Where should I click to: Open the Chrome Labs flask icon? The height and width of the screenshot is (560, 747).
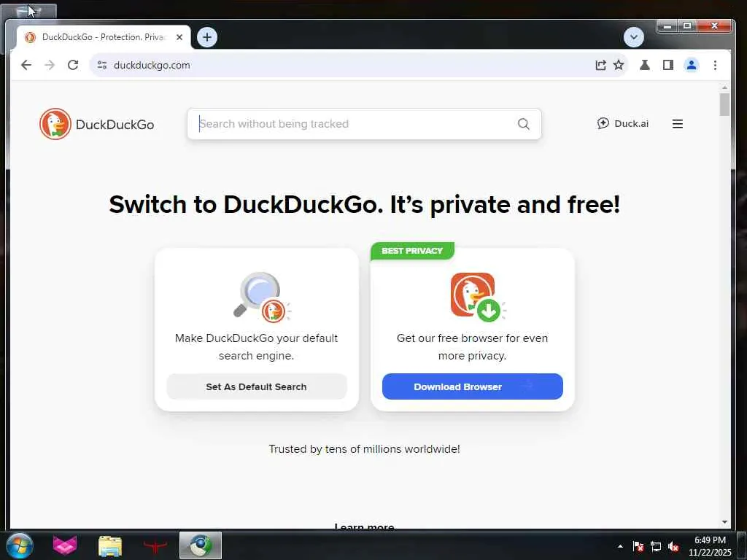(x=645, y=65)
